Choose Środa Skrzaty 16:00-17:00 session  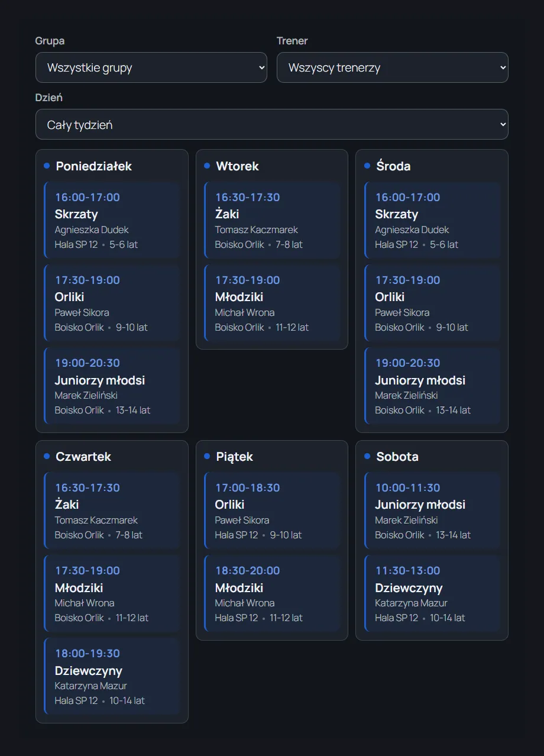pos(432,221)
